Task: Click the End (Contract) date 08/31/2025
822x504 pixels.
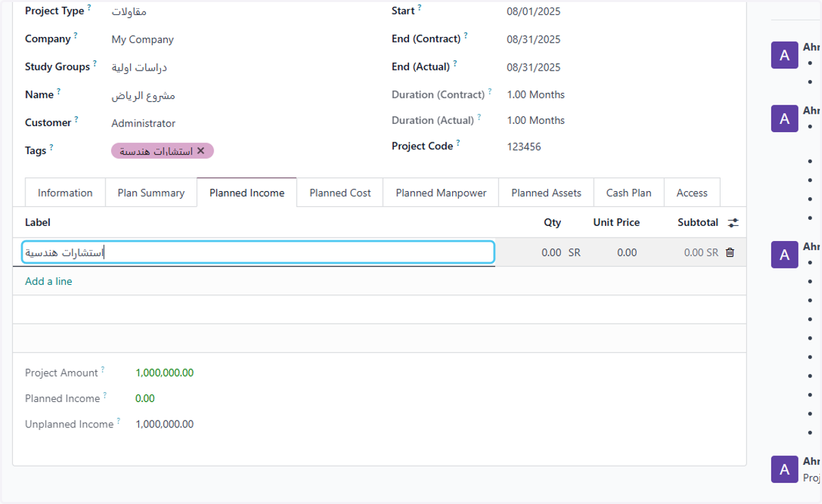Action: (534, 40)
